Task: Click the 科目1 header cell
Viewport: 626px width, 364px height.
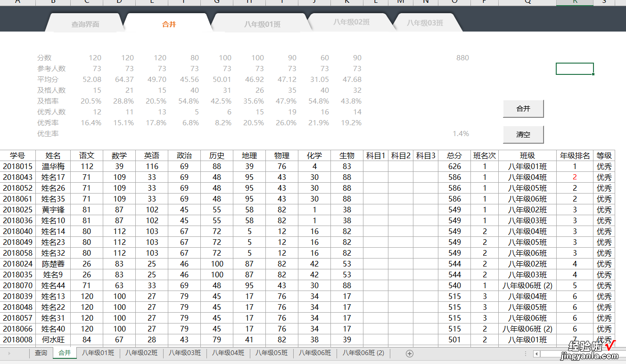Action: point(376,155)
